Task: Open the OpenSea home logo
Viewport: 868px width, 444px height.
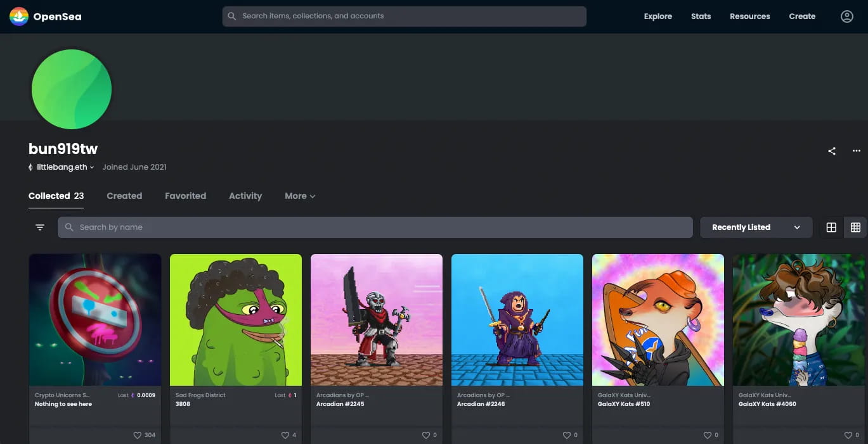Action: (46, 16)
